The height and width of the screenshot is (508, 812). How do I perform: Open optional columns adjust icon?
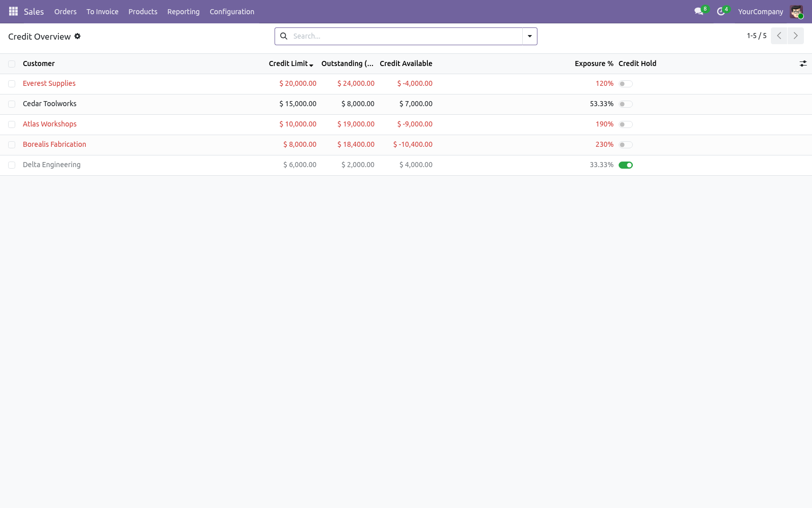pos(803,63)
